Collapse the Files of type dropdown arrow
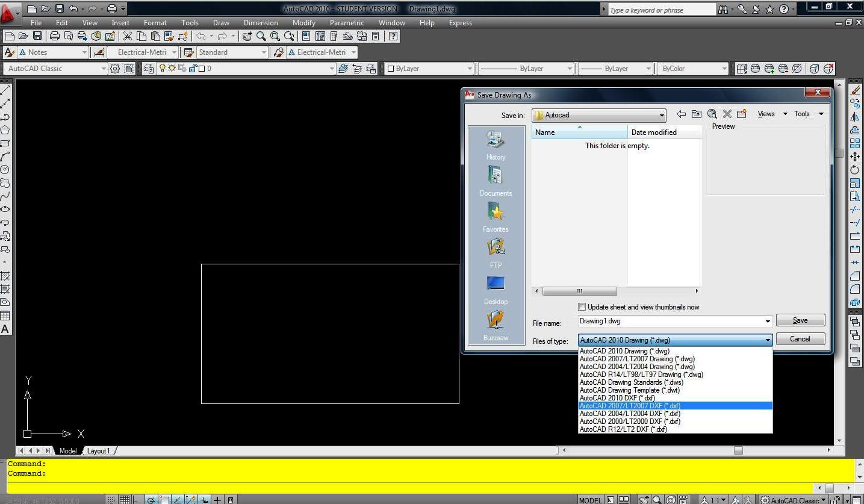 [x=768, y=340]
